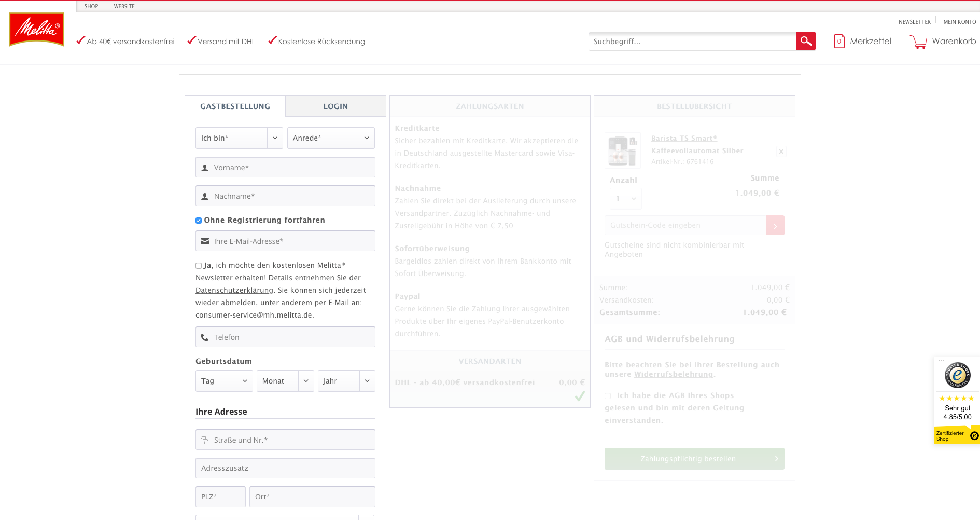Submit voucher code with the arrow button
Screen dimensions: 980x520
point(775,225)
